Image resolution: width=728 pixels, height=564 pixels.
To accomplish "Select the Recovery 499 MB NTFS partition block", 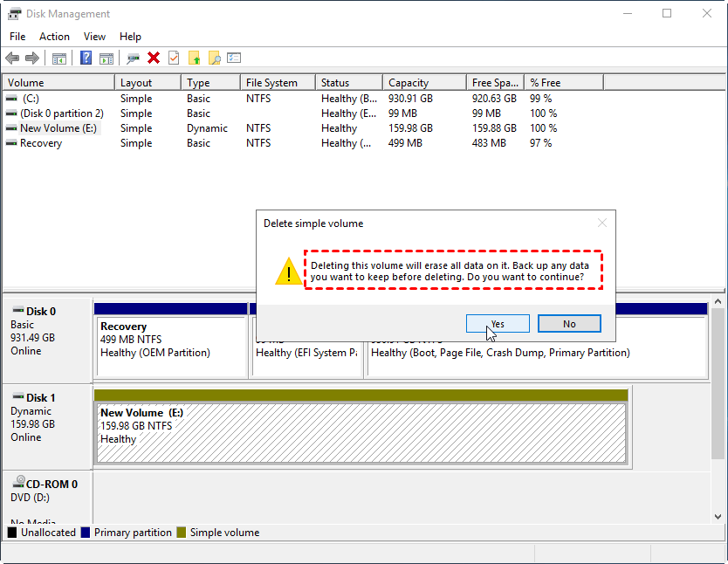I will tap(171, 346).
